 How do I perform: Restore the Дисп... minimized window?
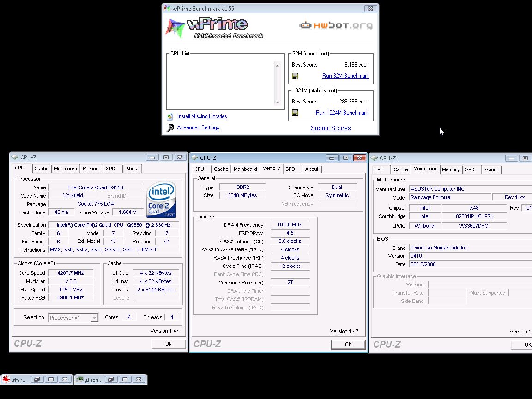pyautogui.click(x=111, y=379)
